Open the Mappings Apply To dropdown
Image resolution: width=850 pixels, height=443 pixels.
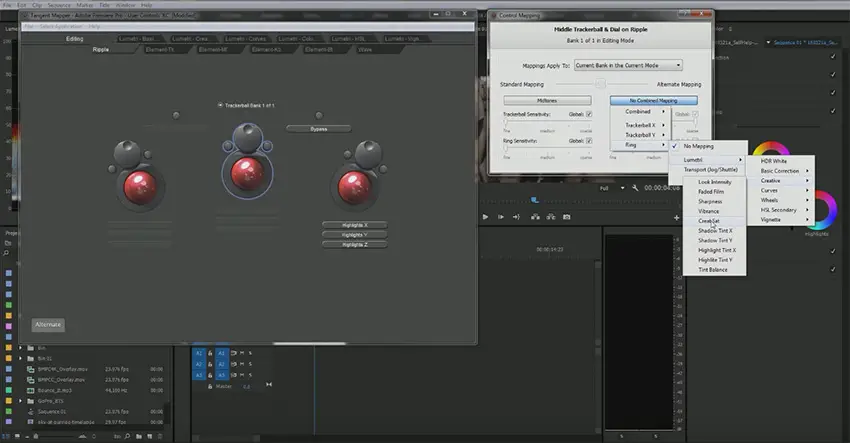[x=628, y=65]
